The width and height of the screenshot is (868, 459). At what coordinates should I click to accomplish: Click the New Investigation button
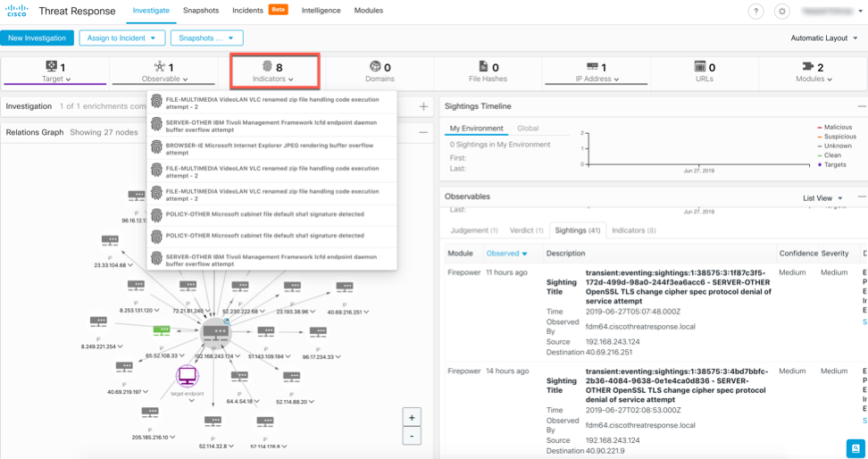point(37,38)
